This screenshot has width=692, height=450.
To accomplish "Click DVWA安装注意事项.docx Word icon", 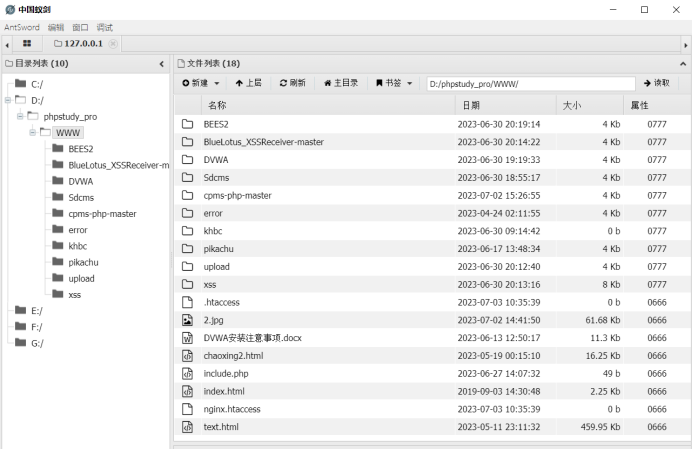I will [x=188, y=338].
